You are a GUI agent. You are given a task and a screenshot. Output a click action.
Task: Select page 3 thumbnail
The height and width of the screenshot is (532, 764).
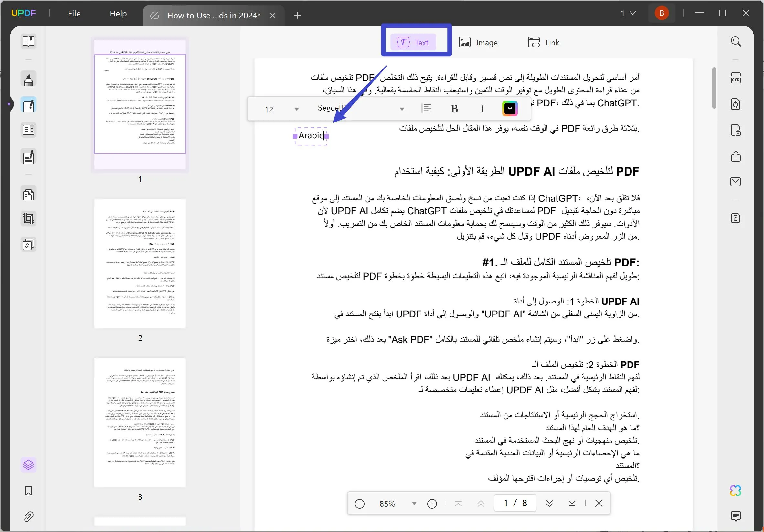[x=140, y=422]
